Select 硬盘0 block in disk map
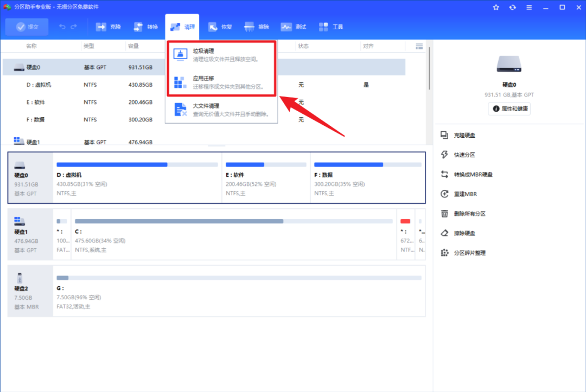This screenshot has height=392, width=586. click(30, 178)
